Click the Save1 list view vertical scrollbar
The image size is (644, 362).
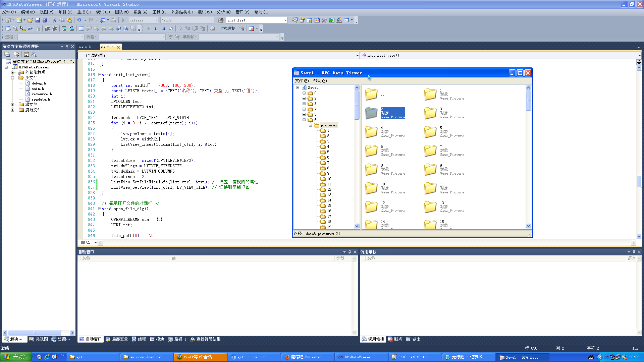[528, 157]
